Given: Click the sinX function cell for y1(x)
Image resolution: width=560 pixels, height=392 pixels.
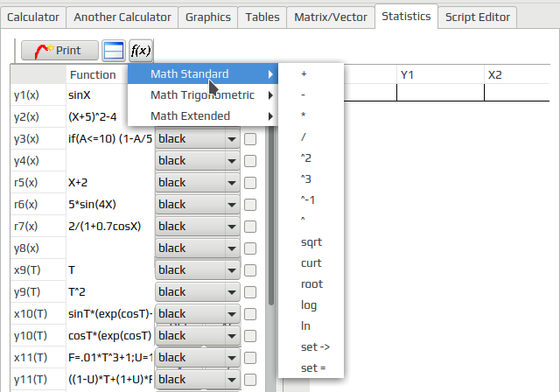Looking at the screenshot, I should point(97,95).
